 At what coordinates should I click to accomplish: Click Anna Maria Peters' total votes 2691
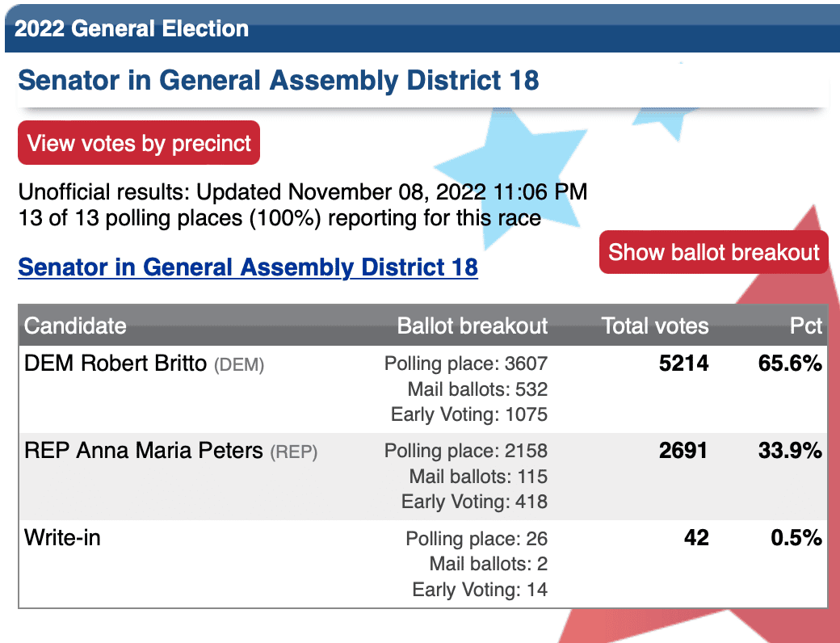point(683,451)
